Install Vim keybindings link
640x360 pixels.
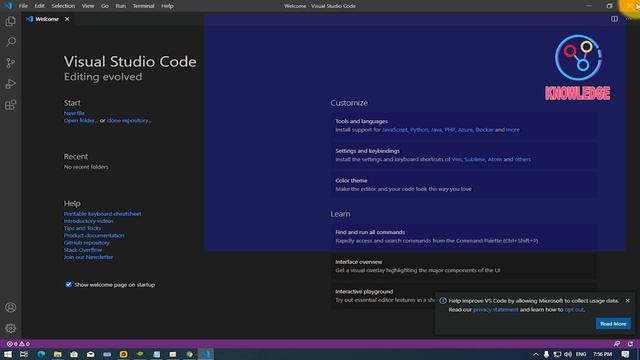tap(456, 160)
